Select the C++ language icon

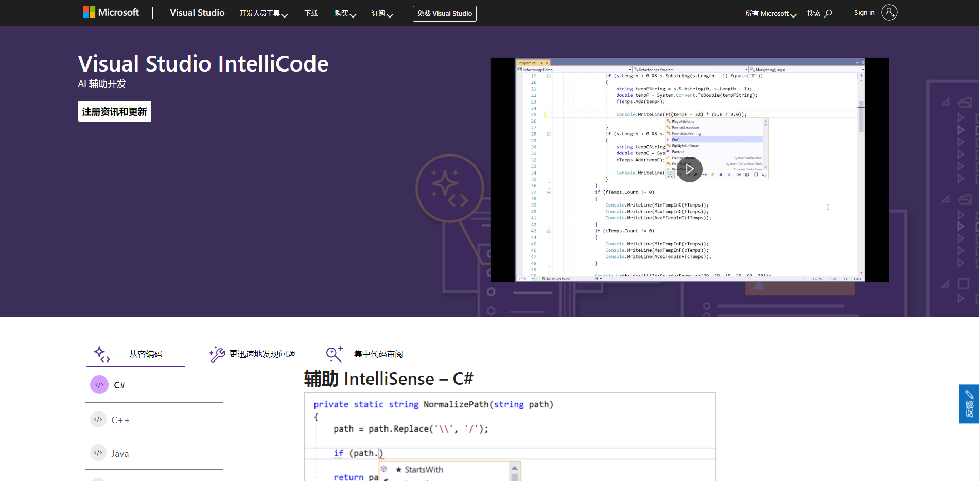(98, 419)
